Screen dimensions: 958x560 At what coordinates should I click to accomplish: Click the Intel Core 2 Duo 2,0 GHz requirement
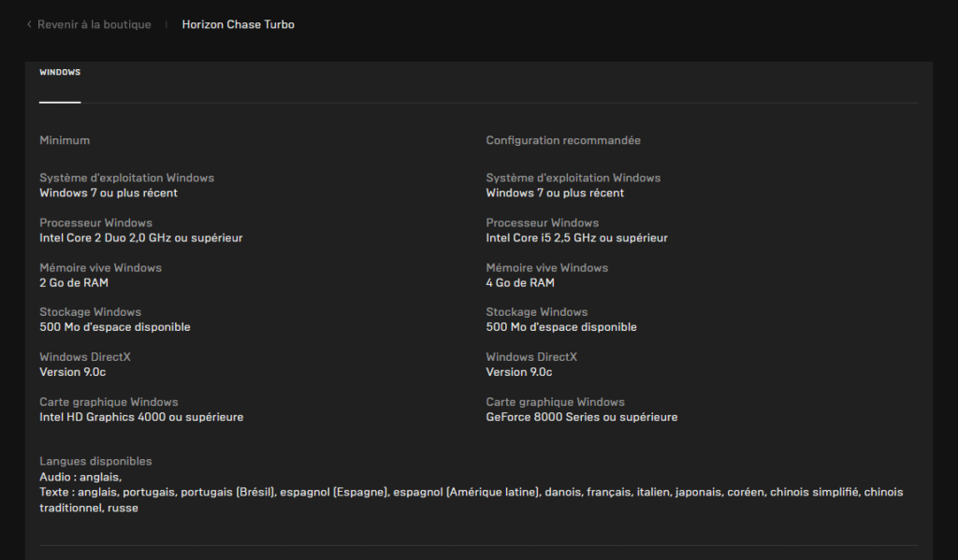pyautogui.click(x=141, y=237)
